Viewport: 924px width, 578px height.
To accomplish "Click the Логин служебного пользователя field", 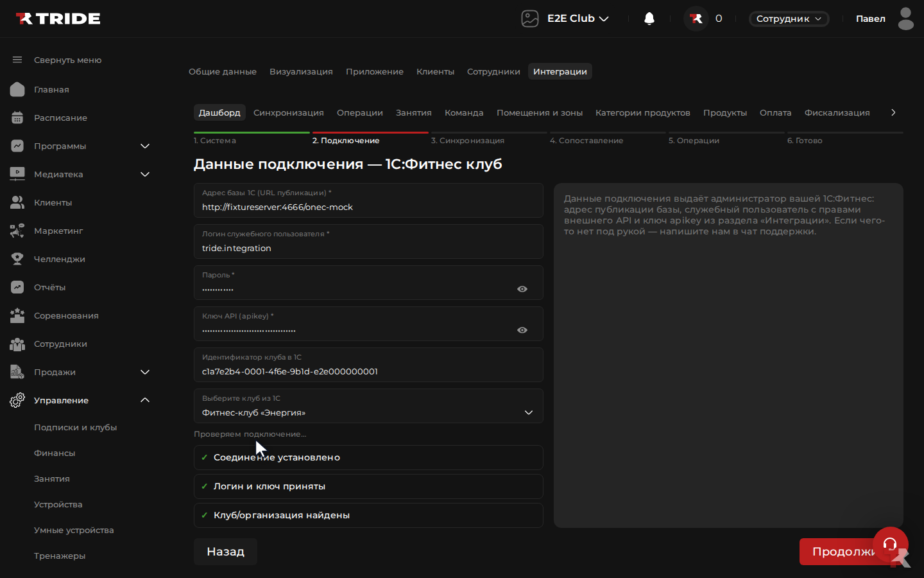I will 368,241.
